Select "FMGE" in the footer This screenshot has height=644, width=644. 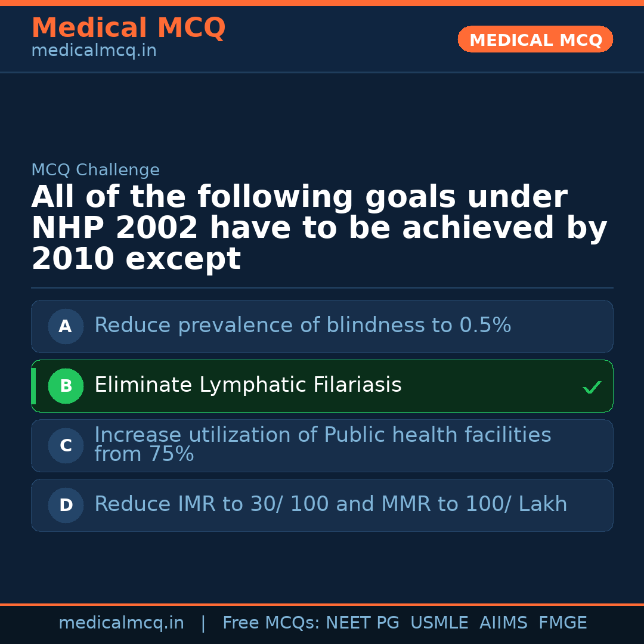tap(562, 623)
